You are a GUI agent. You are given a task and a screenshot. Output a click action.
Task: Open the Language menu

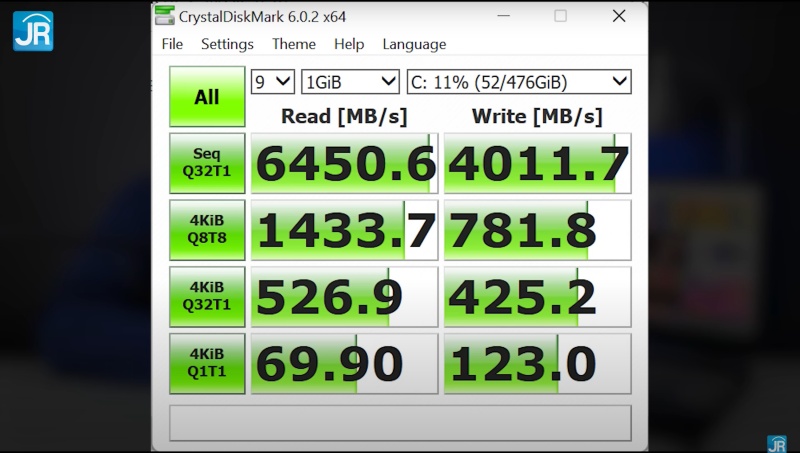414,44
